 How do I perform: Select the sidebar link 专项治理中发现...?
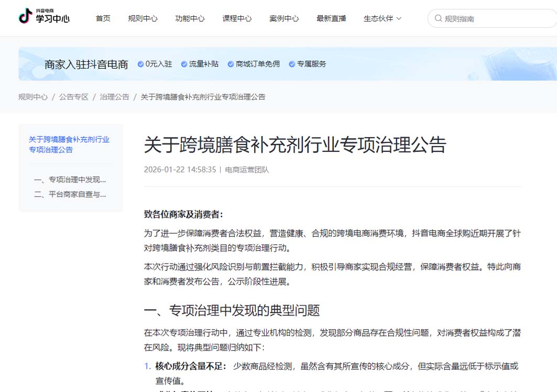tap(69, 180)
